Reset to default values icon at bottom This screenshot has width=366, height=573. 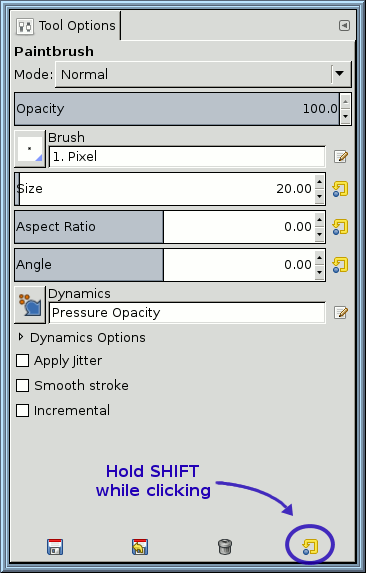tap(310, 547)
